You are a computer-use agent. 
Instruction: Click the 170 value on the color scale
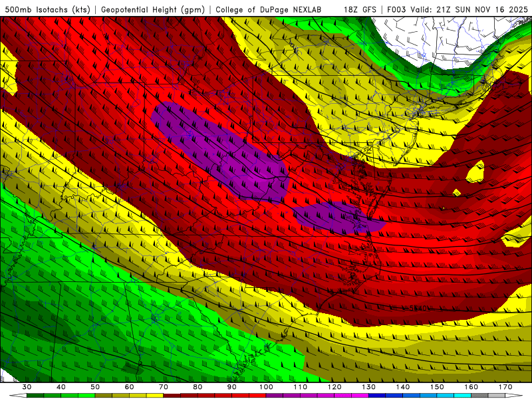click(x=505, y=387)
